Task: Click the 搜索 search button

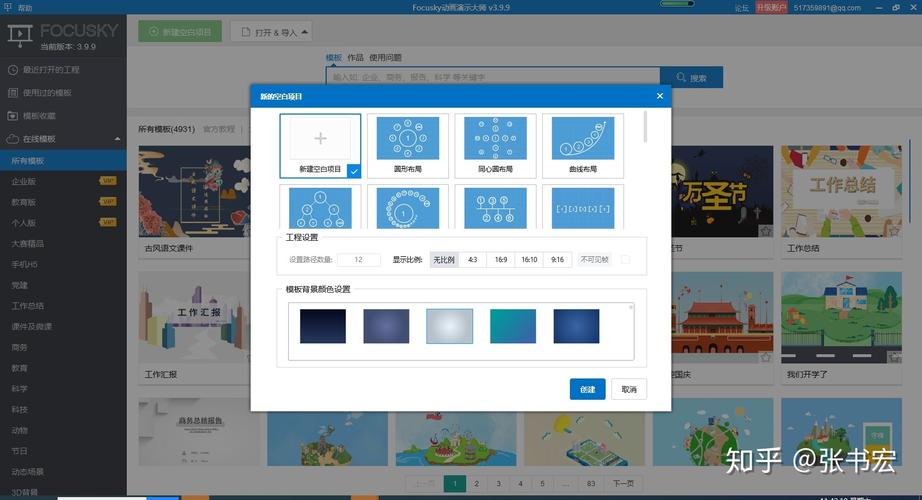Action: pos(692,78)
